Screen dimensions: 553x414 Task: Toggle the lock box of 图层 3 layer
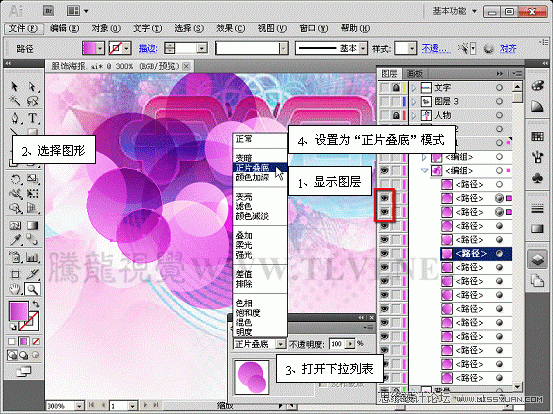pyautogui.click(x=396, y=102)
